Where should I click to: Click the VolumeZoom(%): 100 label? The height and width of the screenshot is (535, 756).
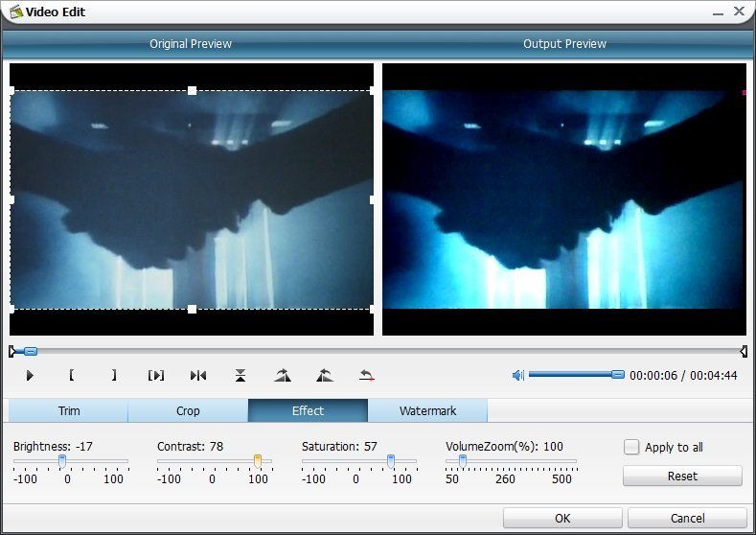coord(504,446)
